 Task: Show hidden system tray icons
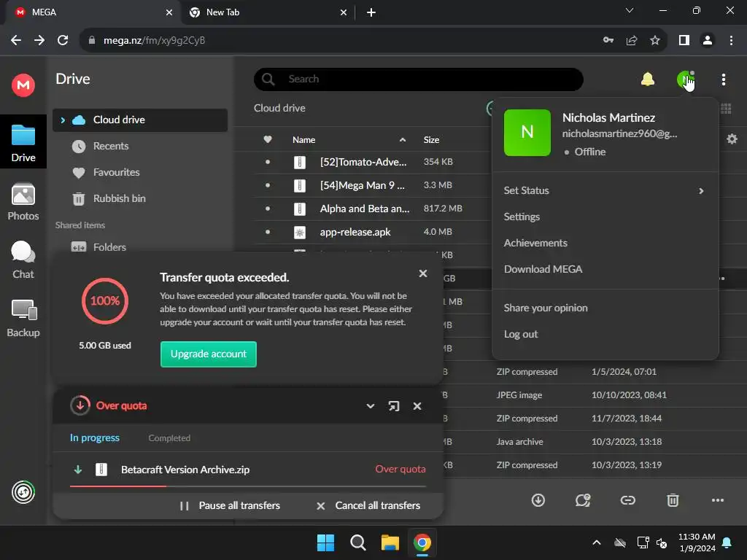[597, 542]
